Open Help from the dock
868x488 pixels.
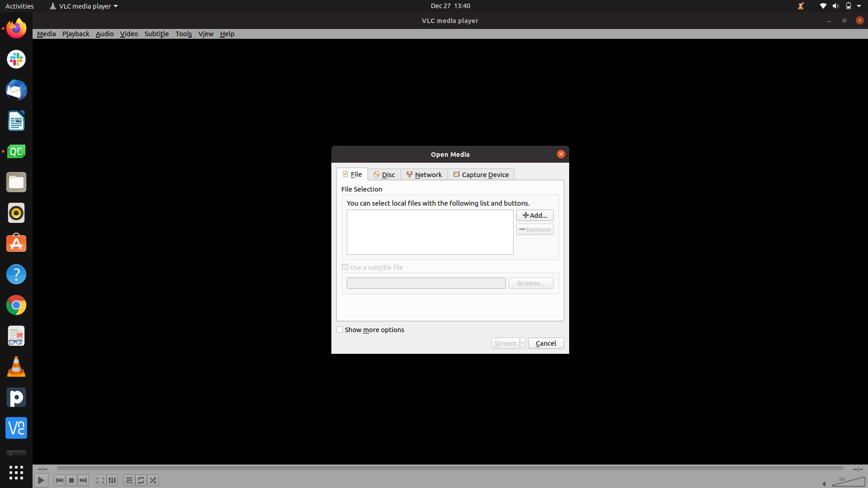click(x=16, y=274)
